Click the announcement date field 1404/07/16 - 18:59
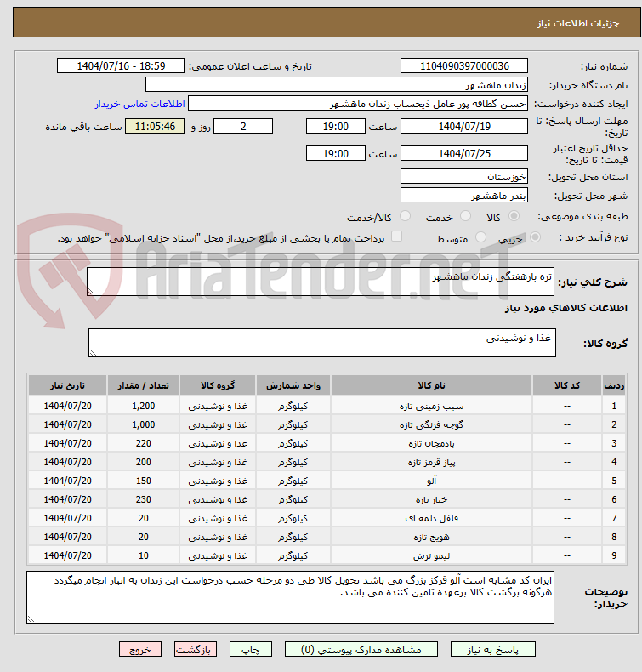 (x=121, y=66)
